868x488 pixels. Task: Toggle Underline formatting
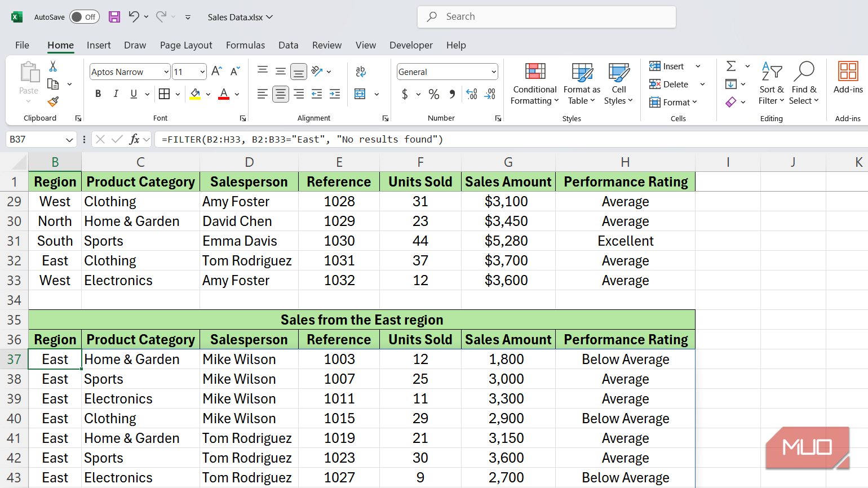[x=134, y=94]
